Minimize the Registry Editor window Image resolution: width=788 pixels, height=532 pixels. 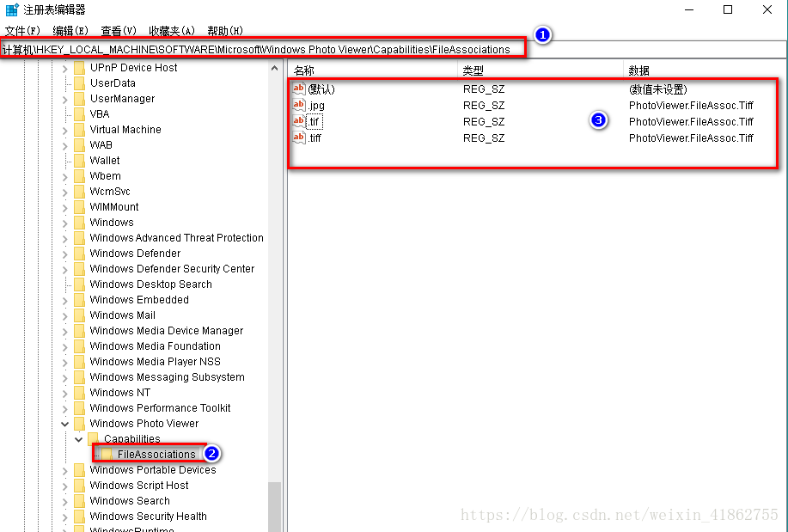coord(689,9)
